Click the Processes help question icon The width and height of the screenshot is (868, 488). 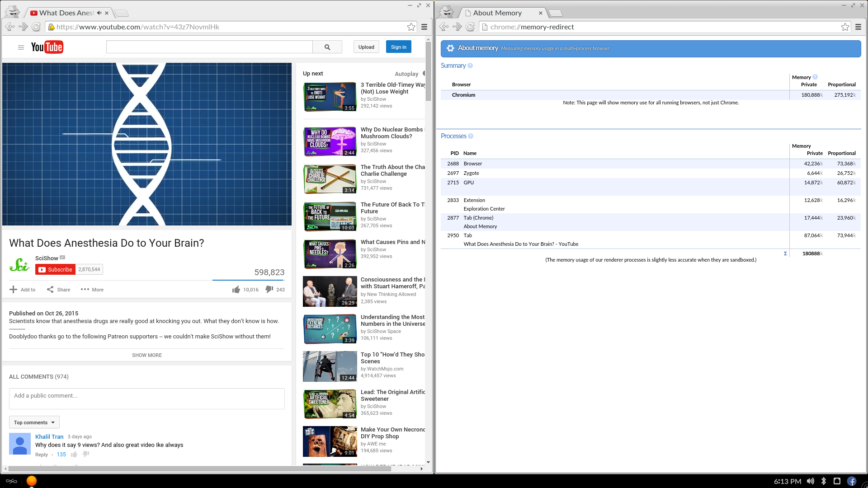tap(471, 136)
